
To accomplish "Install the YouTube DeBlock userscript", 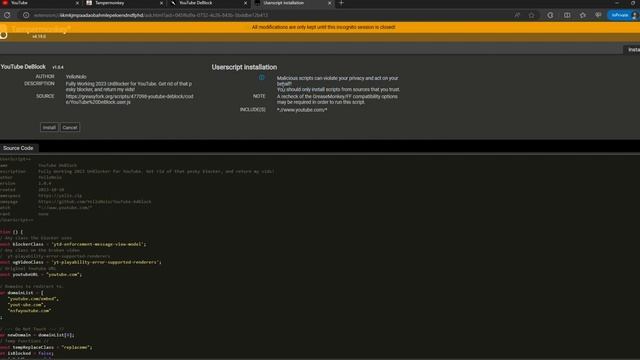I will 49,127.
